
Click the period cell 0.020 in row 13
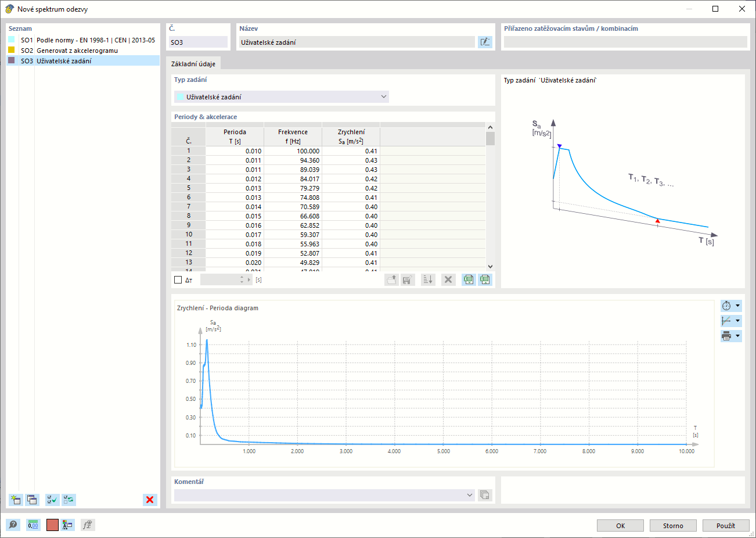tap(235, 263)
